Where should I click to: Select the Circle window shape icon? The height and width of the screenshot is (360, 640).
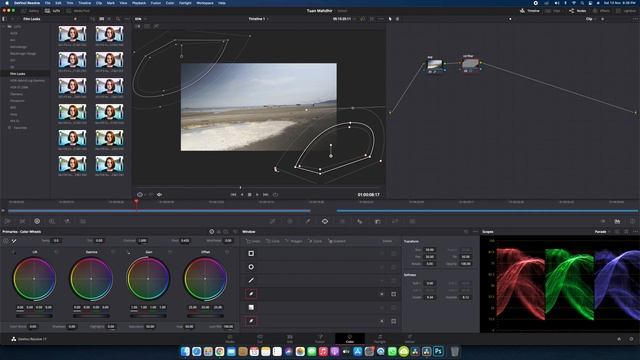point(251,267)
